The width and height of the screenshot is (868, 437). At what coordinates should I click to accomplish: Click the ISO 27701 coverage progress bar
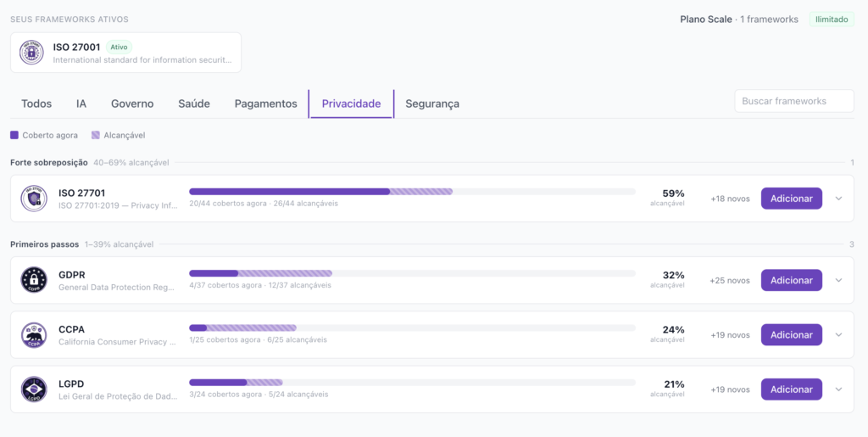(x=413, y=192)
